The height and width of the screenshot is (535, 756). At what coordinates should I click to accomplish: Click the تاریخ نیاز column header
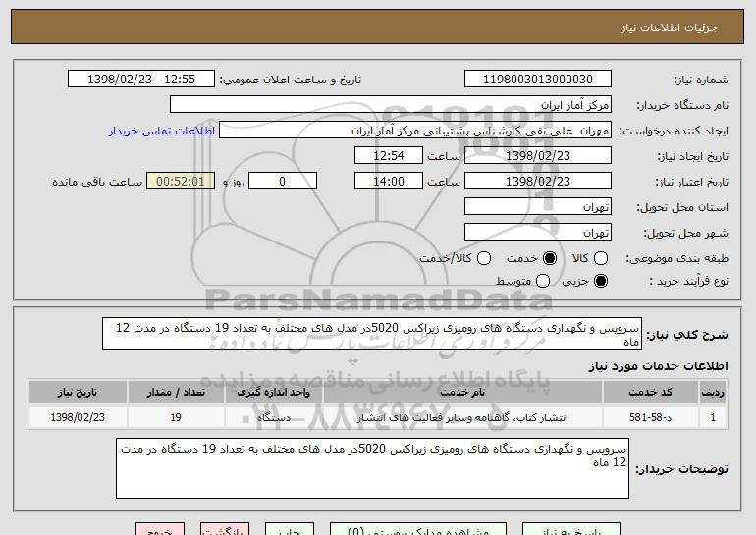[x=78, y=393]
